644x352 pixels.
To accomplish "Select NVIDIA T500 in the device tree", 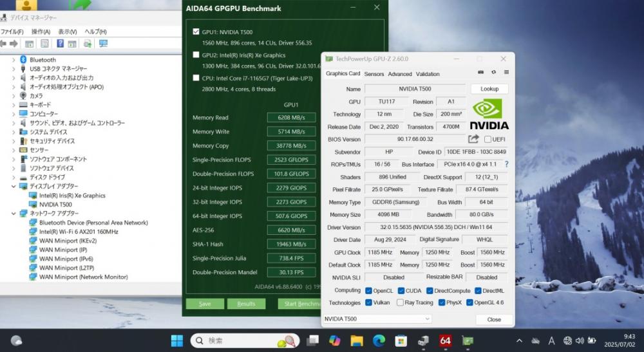I will coord(55,204).
